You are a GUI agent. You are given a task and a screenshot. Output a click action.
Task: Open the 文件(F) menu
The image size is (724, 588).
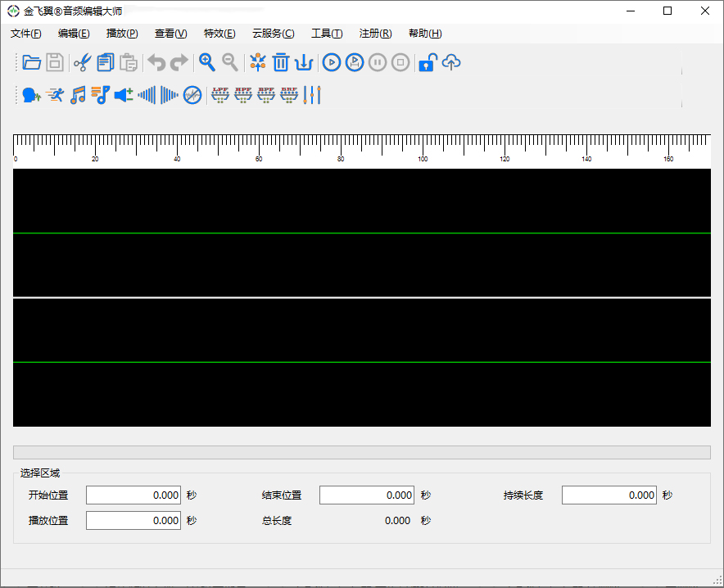26,34
